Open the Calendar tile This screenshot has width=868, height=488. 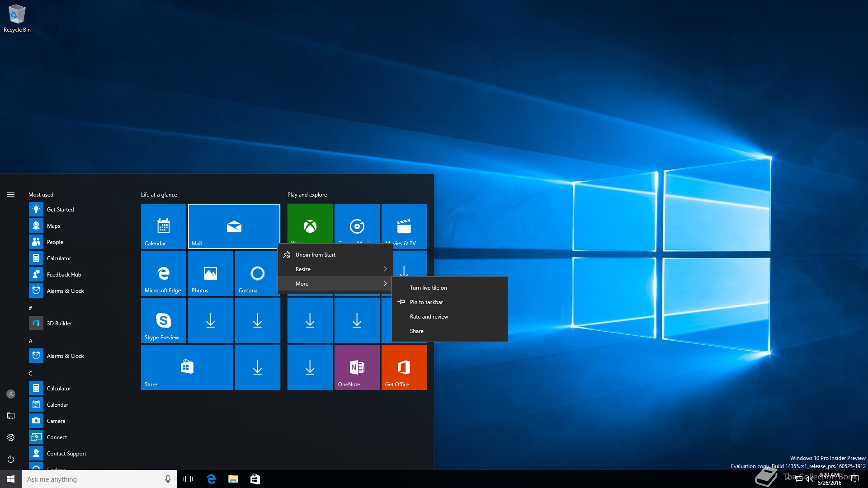pos(163,226)
